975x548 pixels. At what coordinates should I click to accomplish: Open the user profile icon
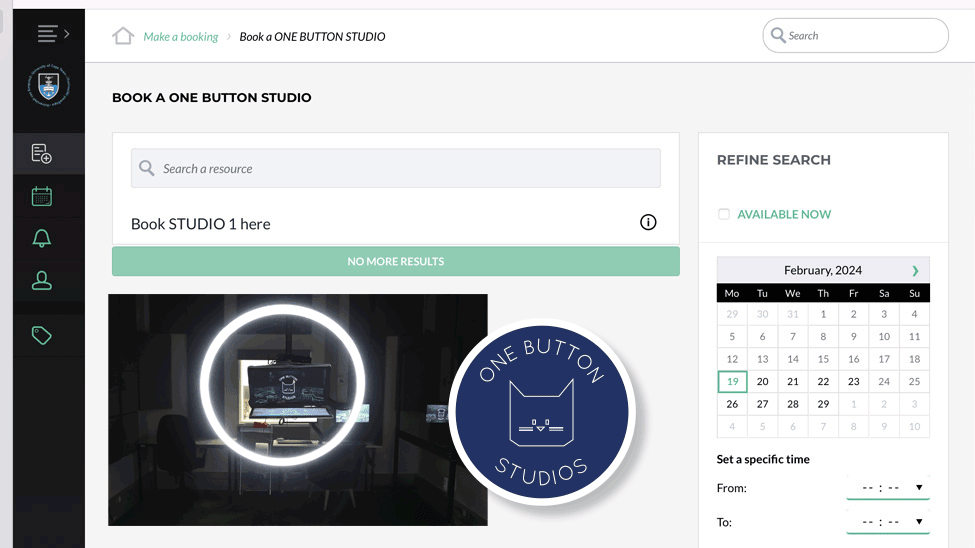point(42,281)
